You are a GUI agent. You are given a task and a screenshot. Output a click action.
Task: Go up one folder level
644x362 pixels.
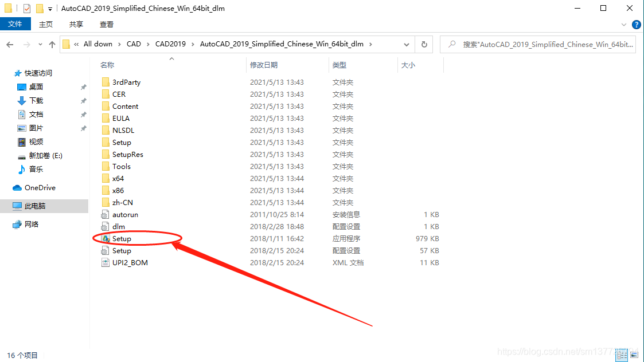click(x=52, y=44)
